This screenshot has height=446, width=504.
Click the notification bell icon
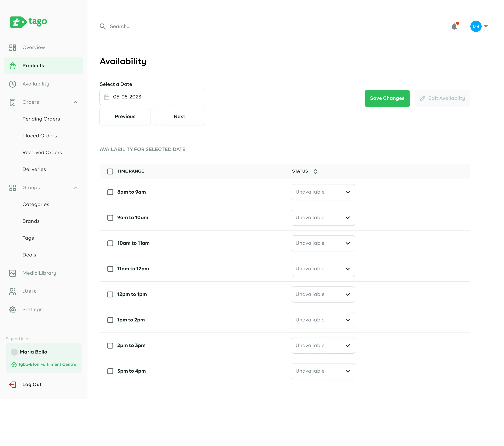454,27
